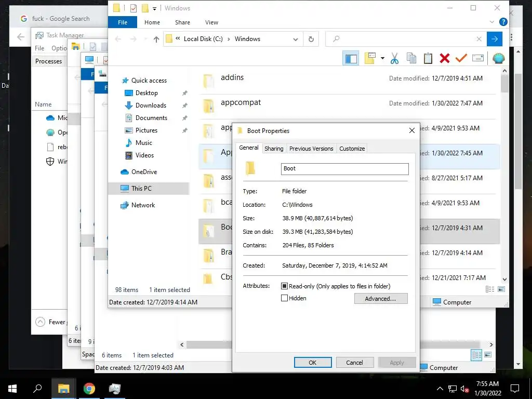Open Google Chrome from the taskbar
Image resolution: width=532 pixels, height=399 pixels.
tap(89, 389)
